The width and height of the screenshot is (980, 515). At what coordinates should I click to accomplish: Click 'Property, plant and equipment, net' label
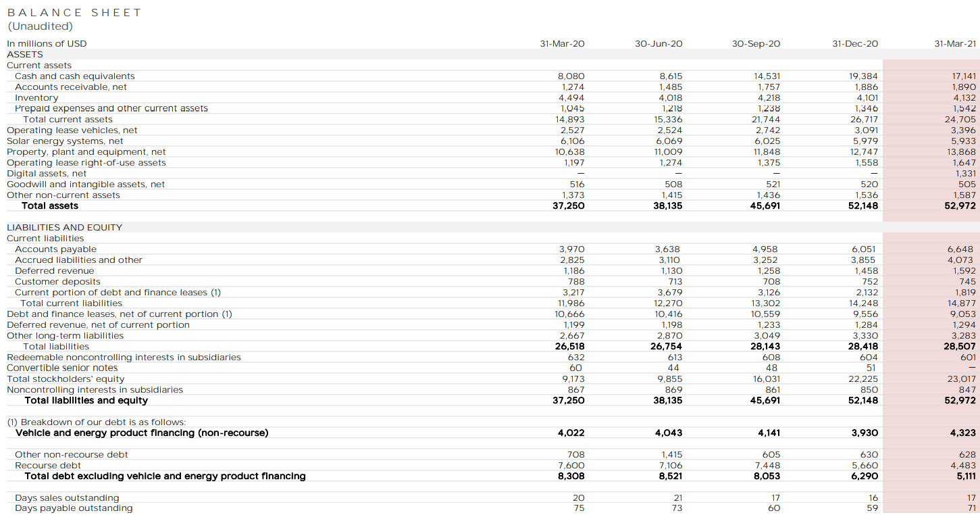click(x=86, y=151)
